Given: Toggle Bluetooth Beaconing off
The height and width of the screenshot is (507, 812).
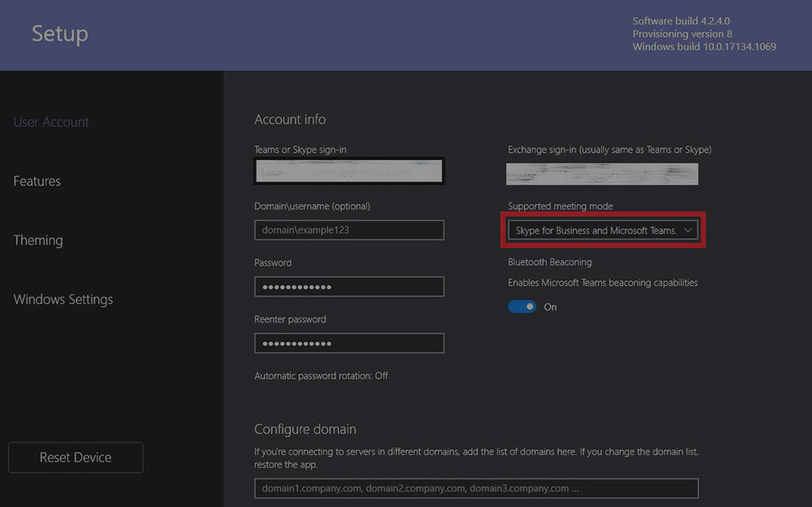Looking at the screenshot, I should click(x=522, y=306).
